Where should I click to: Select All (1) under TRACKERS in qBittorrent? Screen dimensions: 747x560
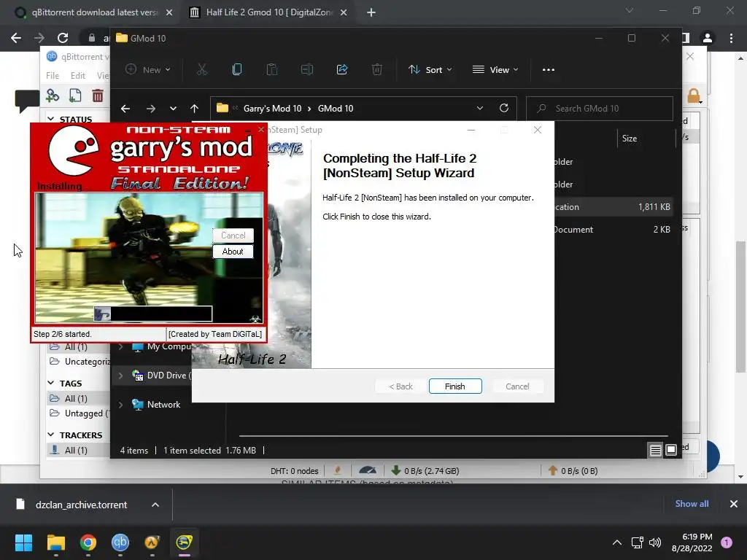(x=76, y=450)
